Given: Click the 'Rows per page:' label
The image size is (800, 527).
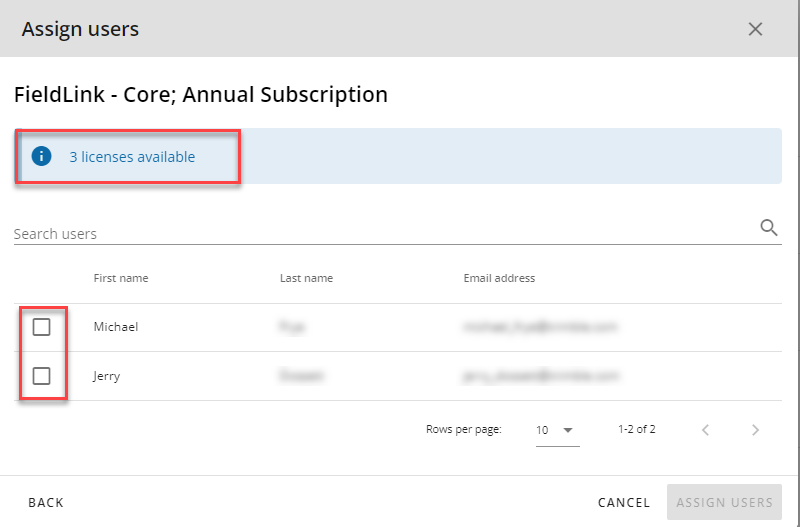Looking at the screenshot, I should 464,430.
